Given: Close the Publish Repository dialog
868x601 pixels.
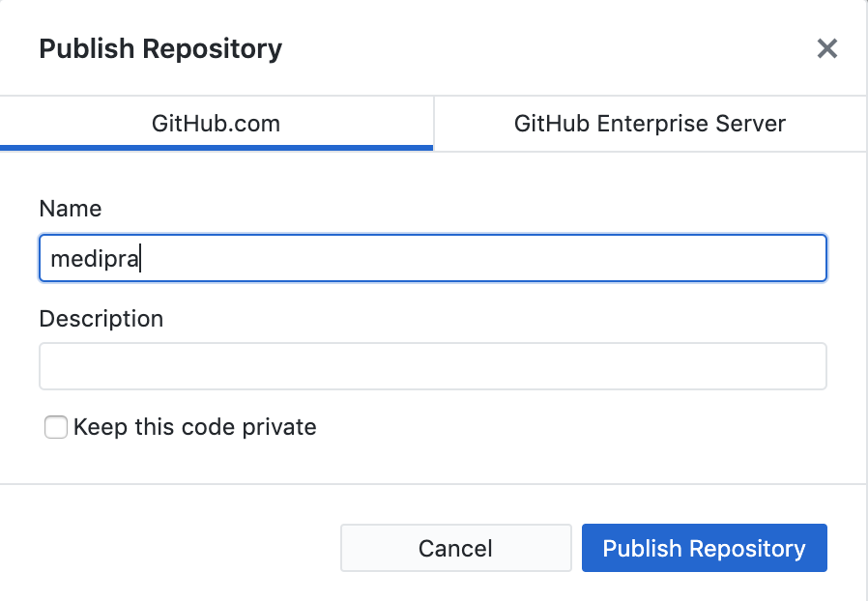Looking at the screenshot, I should tap(826, 48).
